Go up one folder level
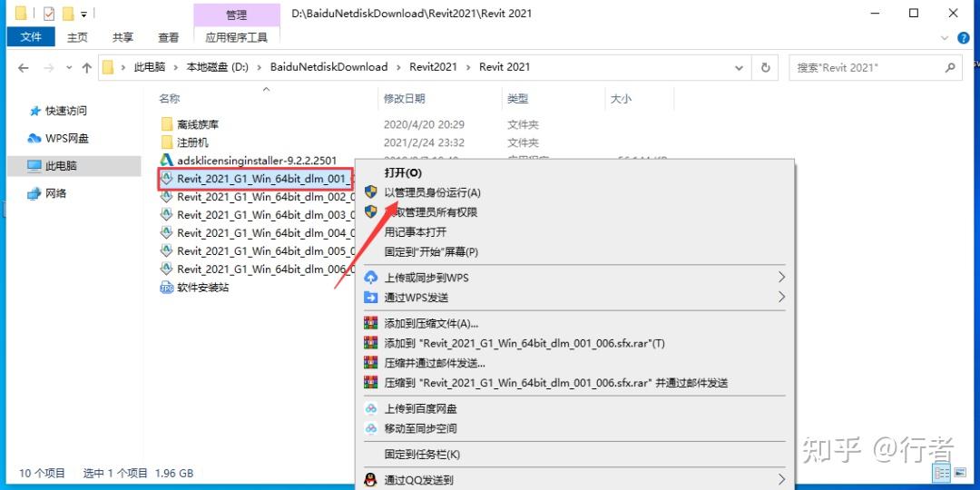The image size is (980, 490). coord(87,67)
